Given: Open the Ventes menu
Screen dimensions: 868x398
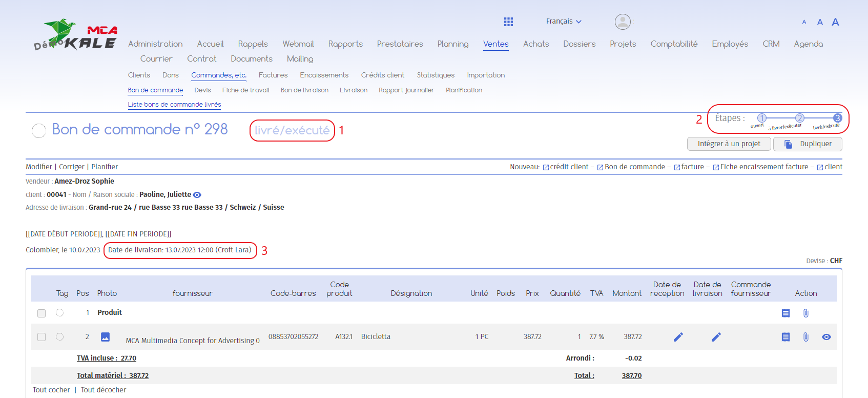Looking at the screenshot, I should [495, 44].
